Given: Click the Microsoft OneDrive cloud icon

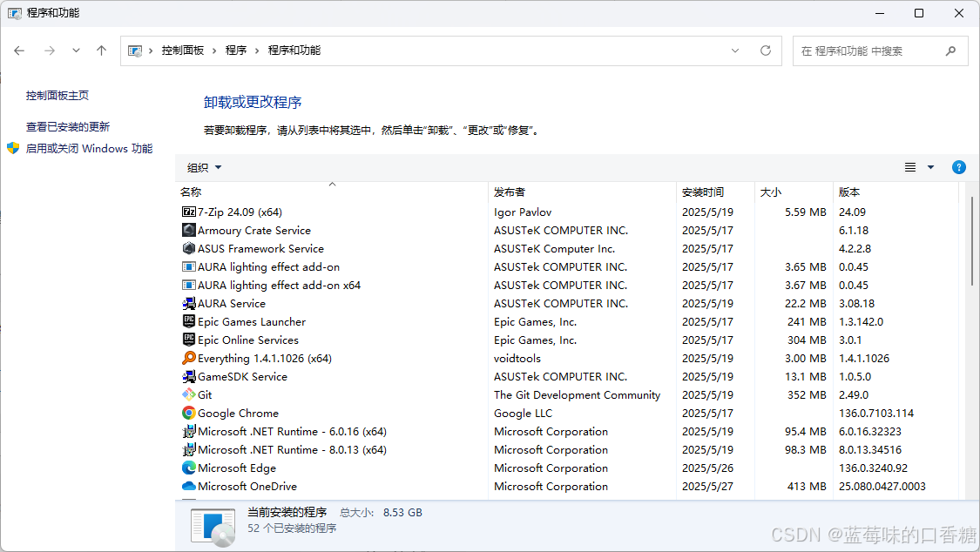Looking at the screenshot, I should [189, 486].
